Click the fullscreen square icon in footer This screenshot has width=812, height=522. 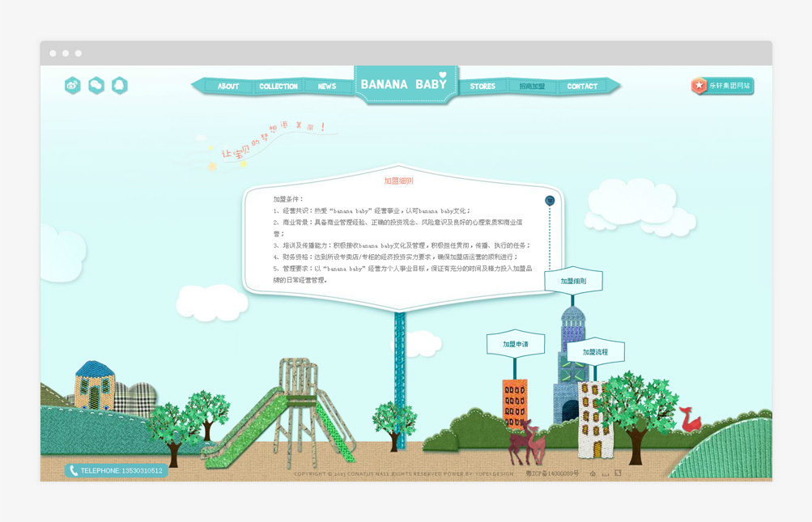[618, 473]
